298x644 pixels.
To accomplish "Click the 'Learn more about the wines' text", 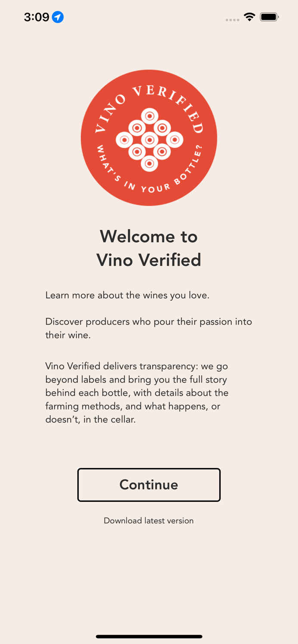I will (x=127, y=295).
